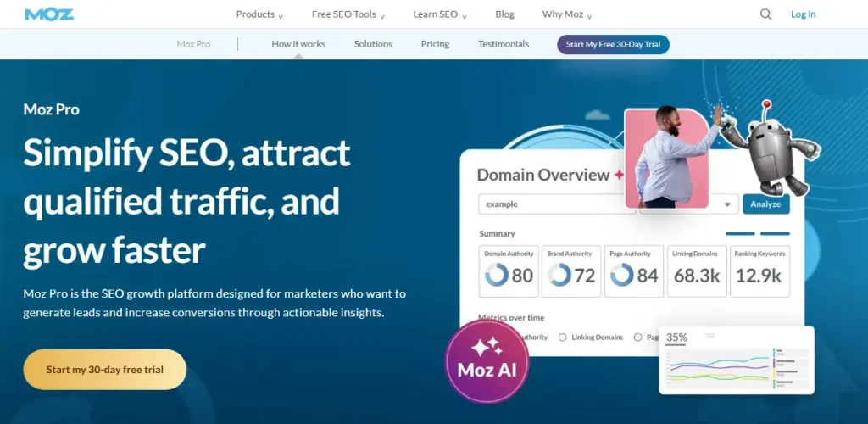Click the Domain Overview title
The width and height of the screenshot is (868, 424).
[543, 175]
